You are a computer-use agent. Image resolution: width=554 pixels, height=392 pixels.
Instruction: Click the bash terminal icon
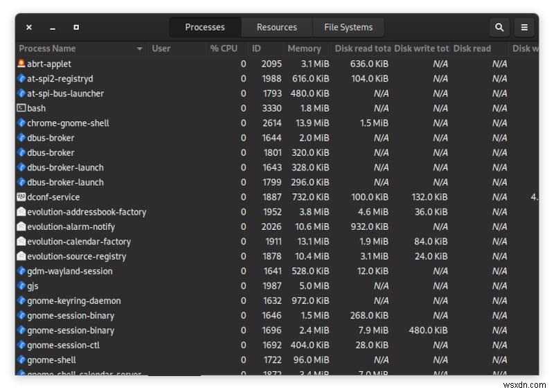click(x=21, y=108)
